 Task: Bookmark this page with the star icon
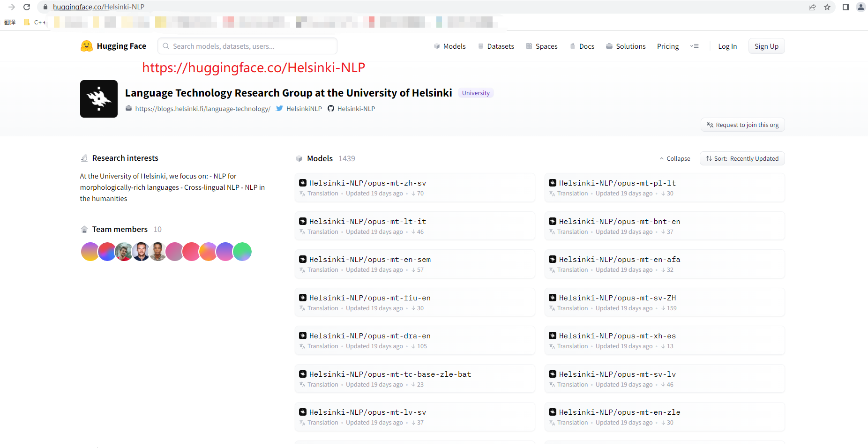coord(827,7)
